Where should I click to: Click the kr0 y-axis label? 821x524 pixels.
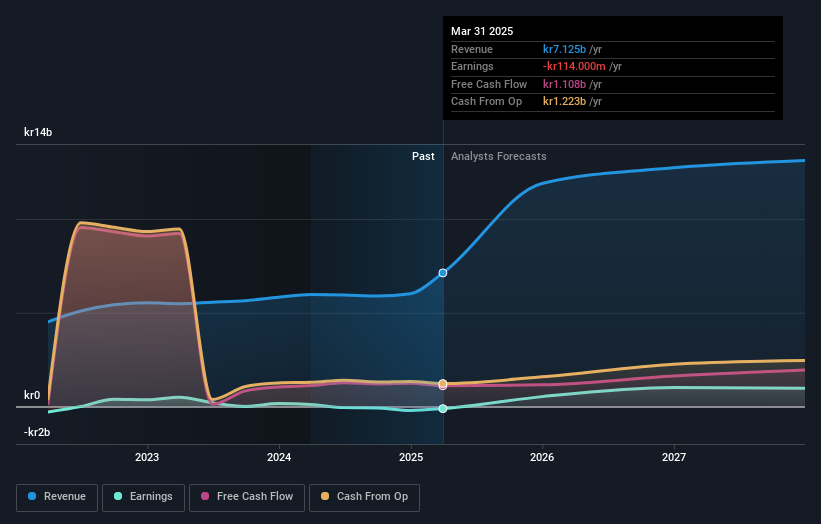[x=32, y=395]
